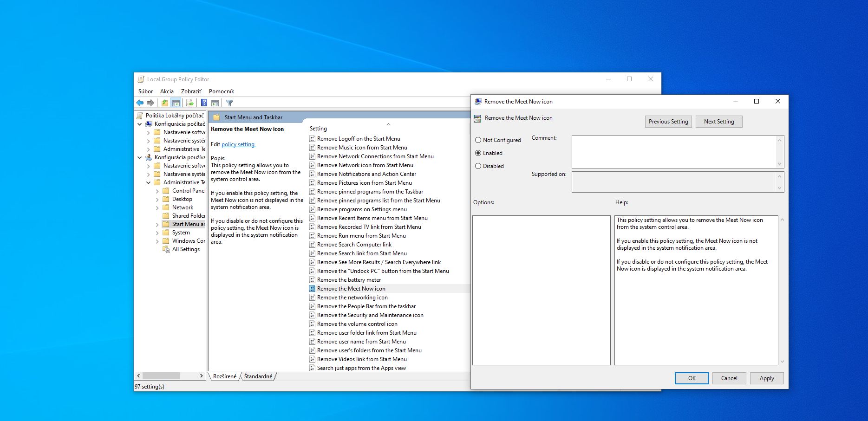Viewport: 868px width, 421px height.
Task: Click the icon beside Remove the volume control icon
Action: tap(312, 324)
